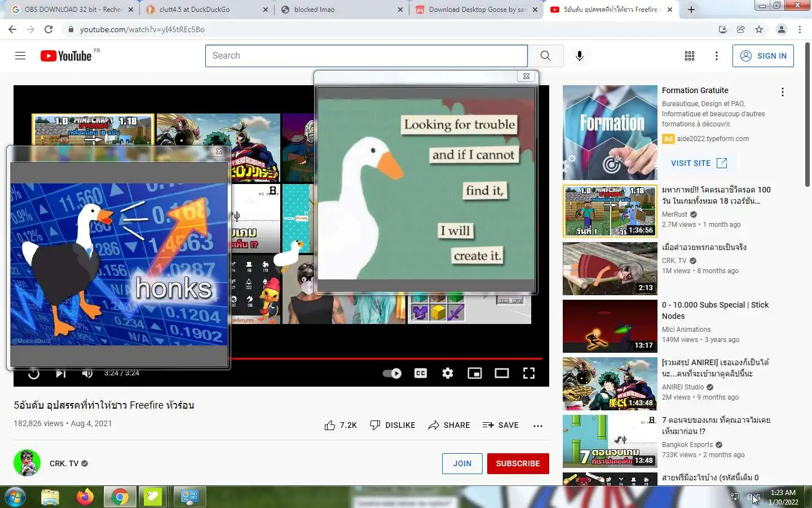The image size is (812, 508).
Task: Switch to Download Desktop Goose tab
Action: tap(476, 10)
